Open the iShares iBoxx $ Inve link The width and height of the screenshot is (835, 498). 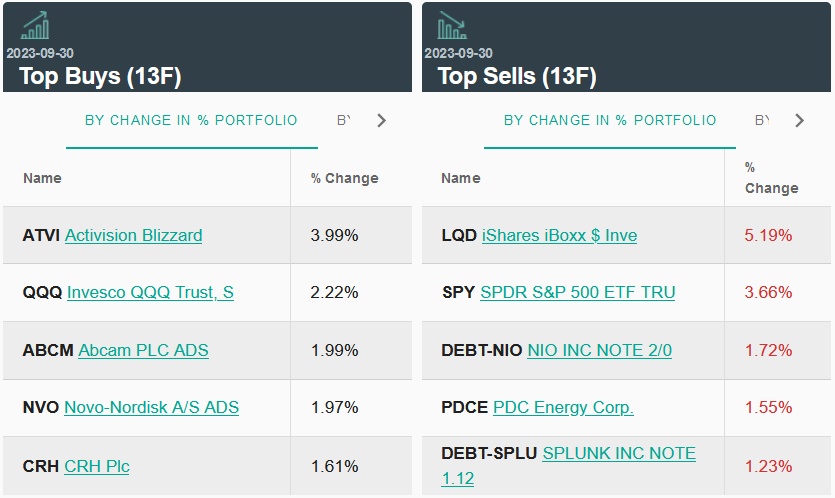pos(559,235)
